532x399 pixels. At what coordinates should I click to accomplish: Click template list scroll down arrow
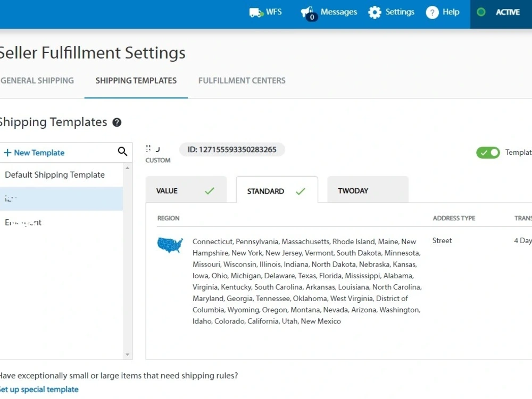(x=127, y=354)
